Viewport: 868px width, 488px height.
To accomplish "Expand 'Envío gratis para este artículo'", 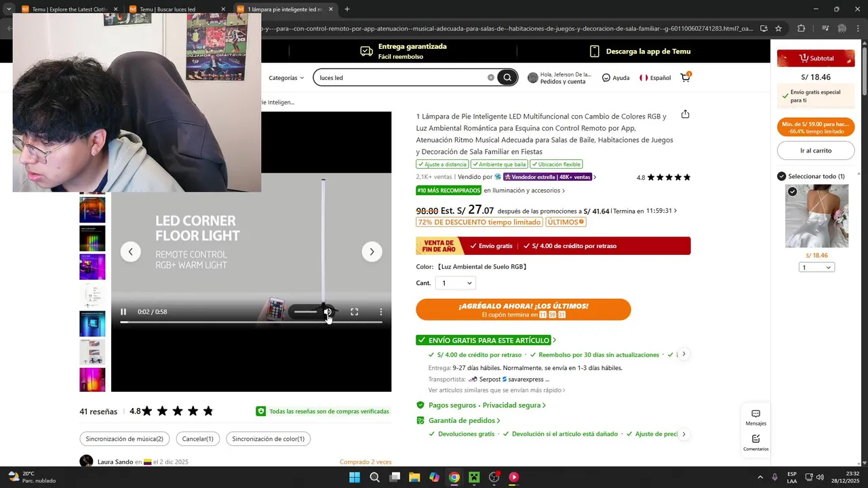I will 486,340.
